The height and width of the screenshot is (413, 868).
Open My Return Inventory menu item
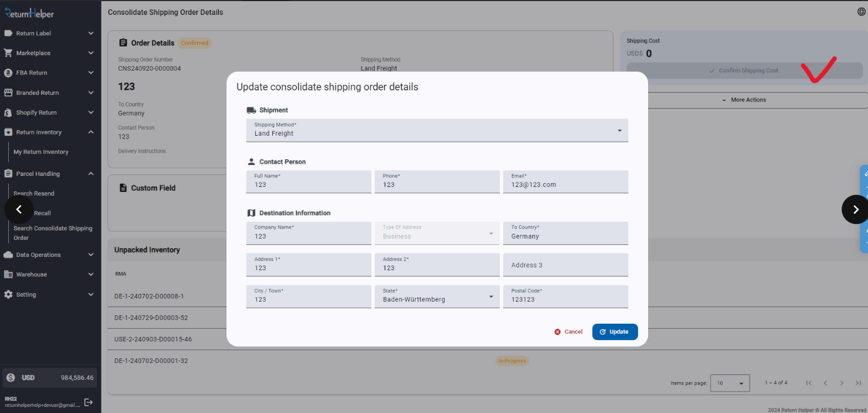pyautogui.click(x=41, y=152)
